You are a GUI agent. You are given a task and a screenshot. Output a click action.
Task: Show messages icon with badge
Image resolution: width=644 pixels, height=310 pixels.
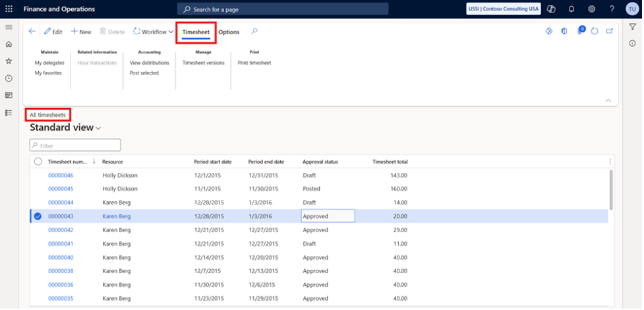click(581, 30)
